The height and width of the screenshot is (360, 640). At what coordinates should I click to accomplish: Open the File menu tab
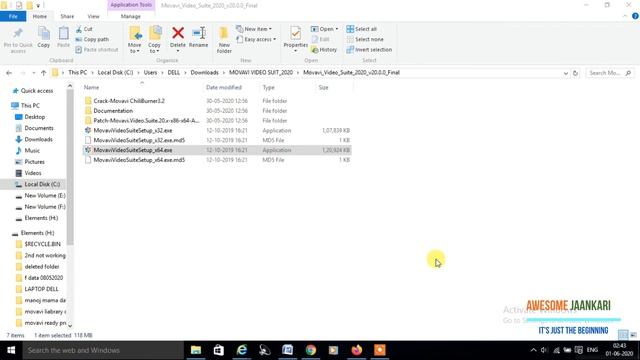click(x=13, y=16)
